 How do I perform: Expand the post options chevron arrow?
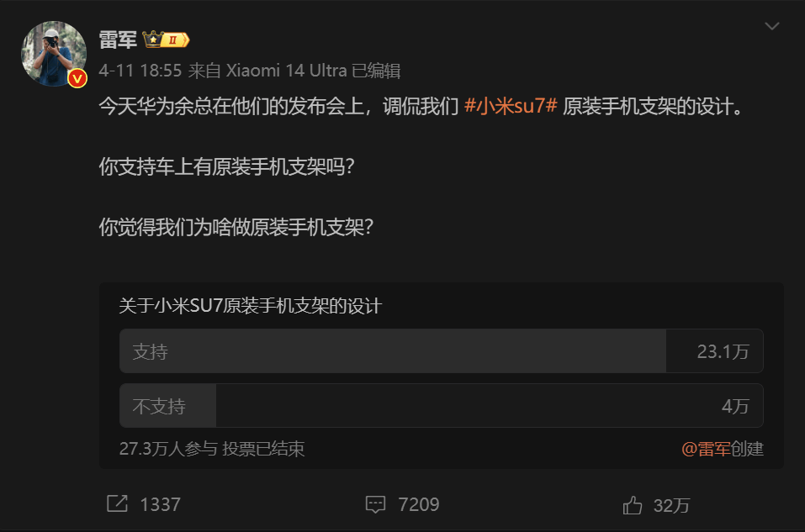(771, 26)
